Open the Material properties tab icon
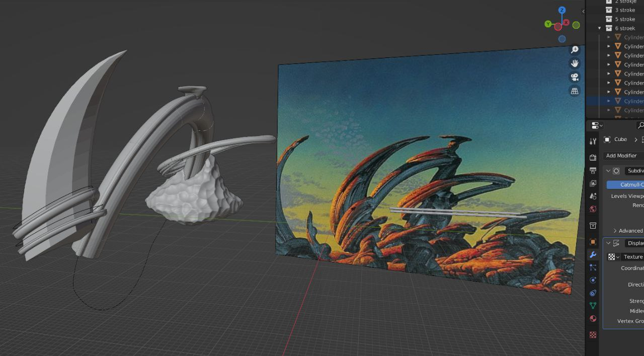This screenshot has width=644, height=356. (x=593, y=318)
